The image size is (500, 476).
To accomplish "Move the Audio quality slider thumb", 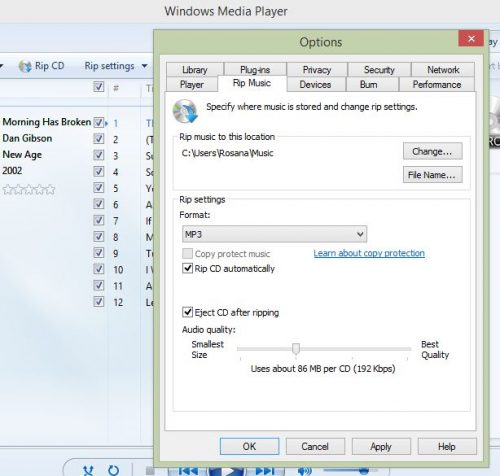I will pyautogui.click(x=296, y=349).
